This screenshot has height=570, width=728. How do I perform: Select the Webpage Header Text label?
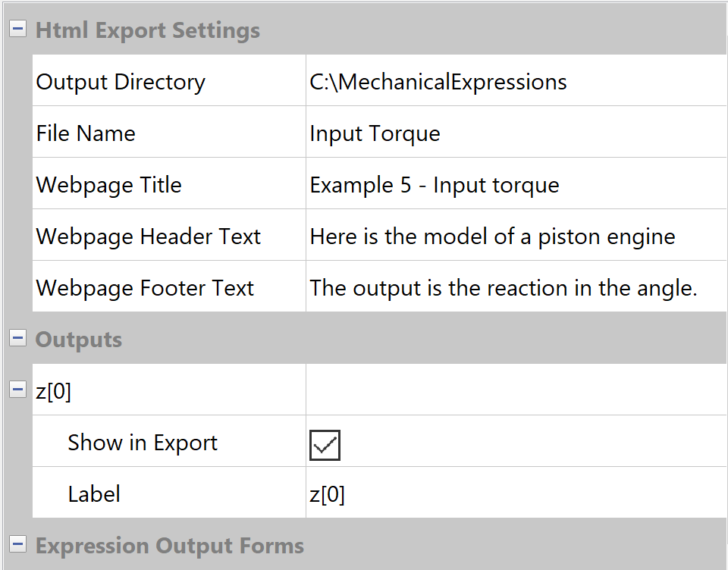(148, 236)
